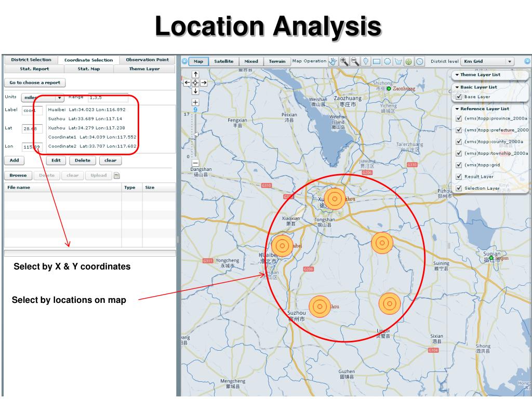Collapse the Reference Layer List panel
This screenshot has width=532, height=399.
pos(457,109)
